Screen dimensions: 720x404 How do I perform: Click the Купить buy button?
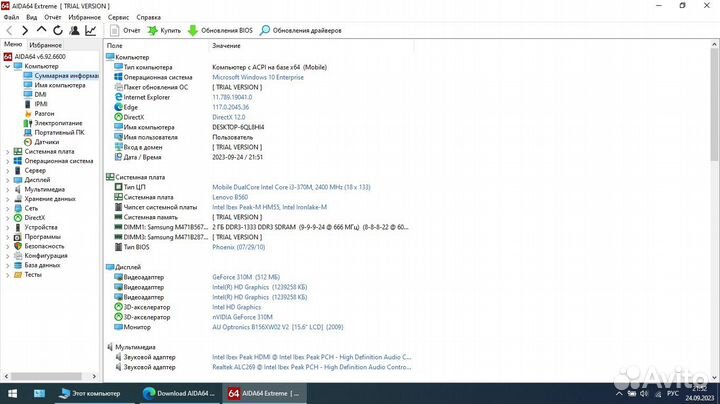pyautogui.click(x=164, y=31)
